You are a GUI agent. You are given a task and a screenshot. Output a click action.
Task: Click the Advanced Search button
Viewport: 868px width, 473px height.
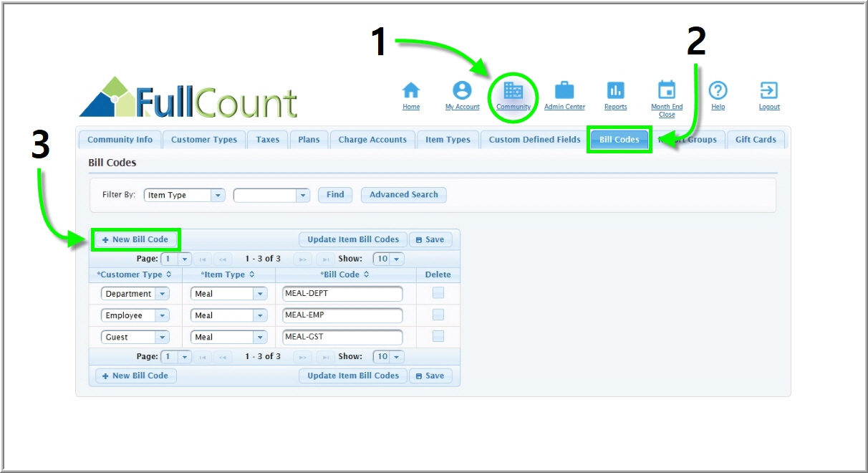403,195
